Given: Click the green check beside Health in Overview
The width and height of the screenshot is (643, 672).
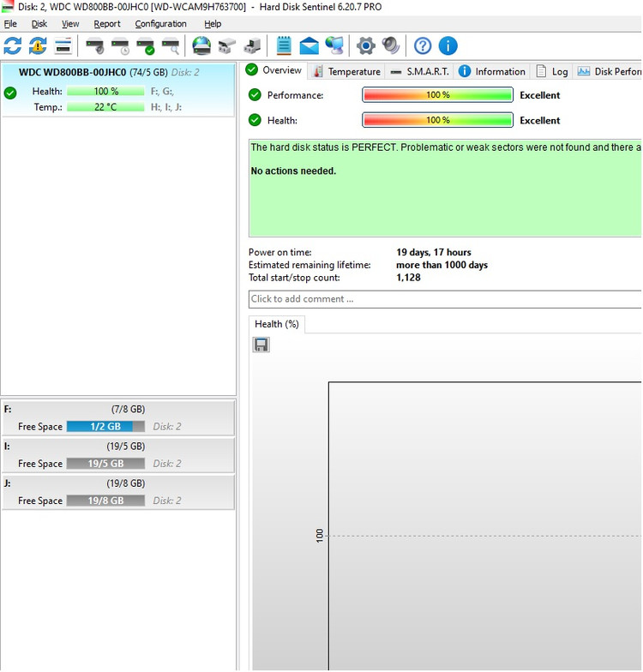Looking at the screenshot, I should [x=255, y=120].
